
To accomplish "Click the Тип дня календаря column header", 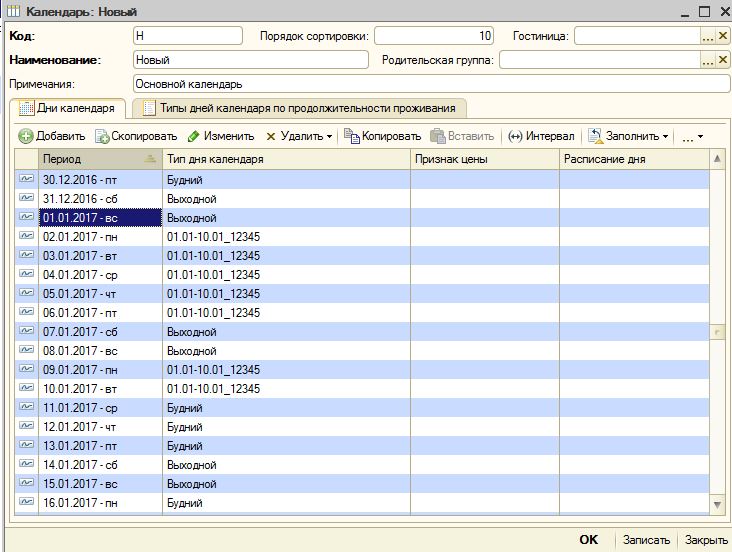I will (x=286, y=159).
